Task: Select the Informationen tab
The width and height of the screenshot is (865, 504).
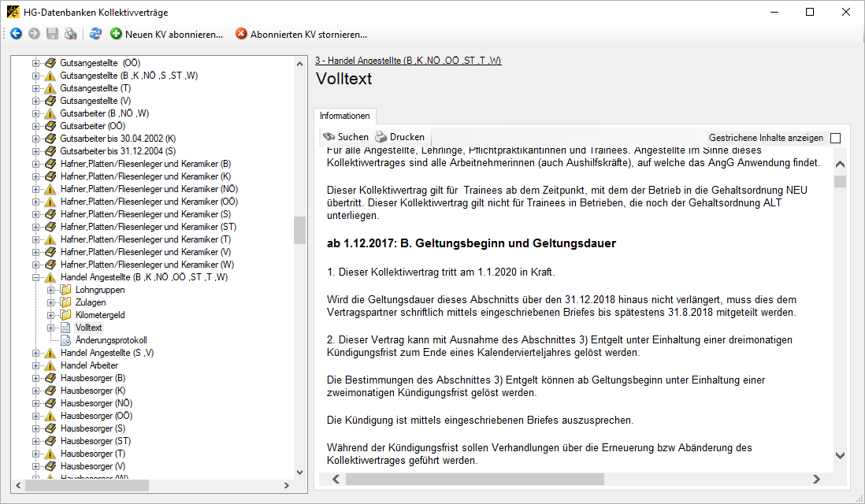Action: click(344, 116)
